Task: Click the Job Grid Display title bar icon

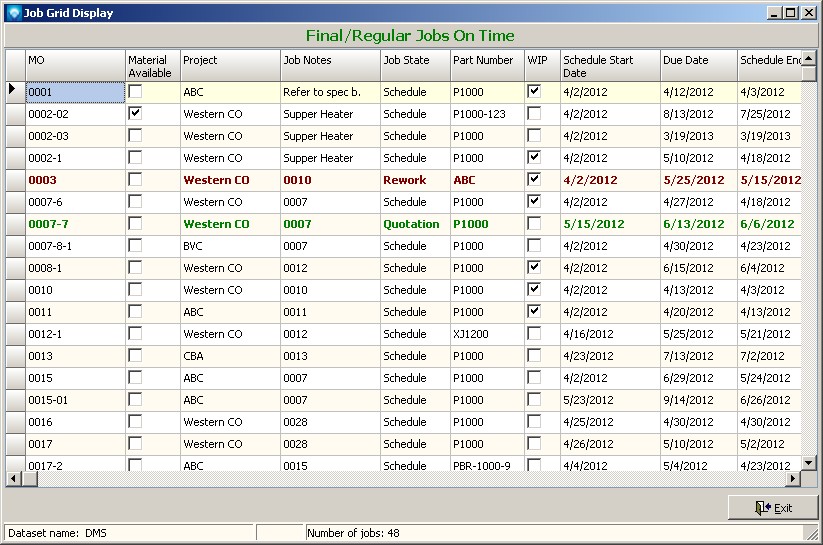Action: pos(12,13)
